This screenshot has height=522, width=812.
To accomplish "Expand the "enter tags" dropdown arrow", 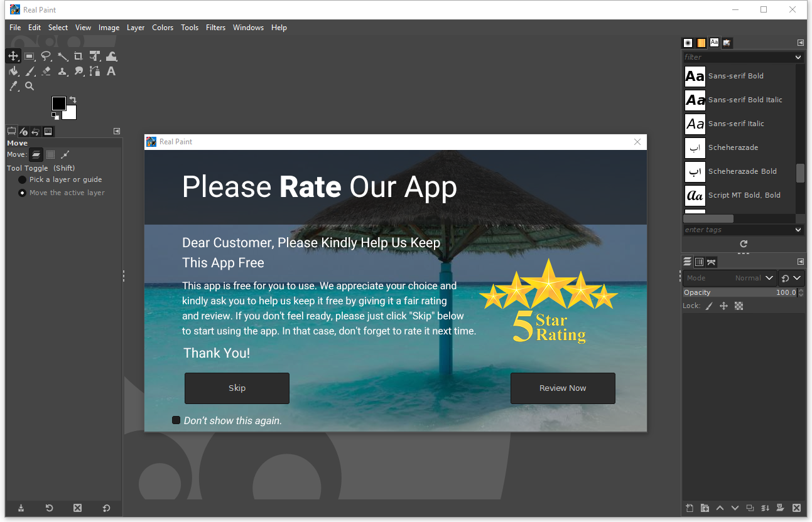I will click(x=798, y=230).
